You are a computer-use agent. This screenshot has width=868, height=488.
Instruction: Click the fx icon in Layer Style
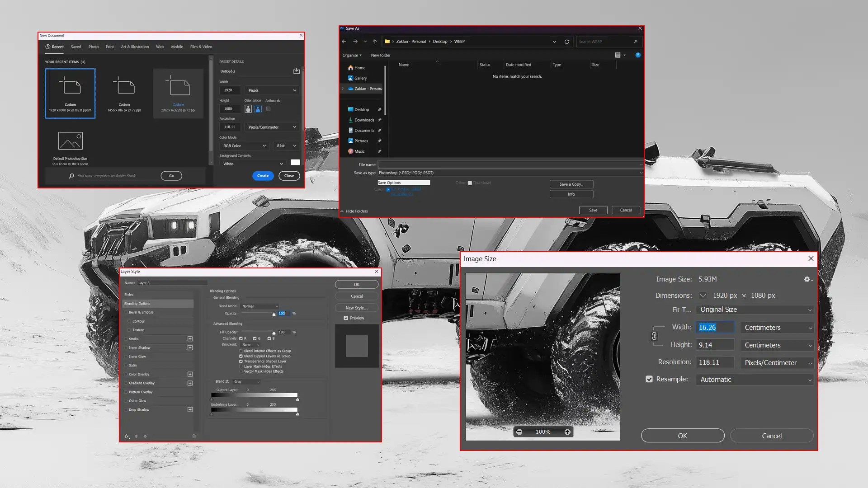[127, 436]
